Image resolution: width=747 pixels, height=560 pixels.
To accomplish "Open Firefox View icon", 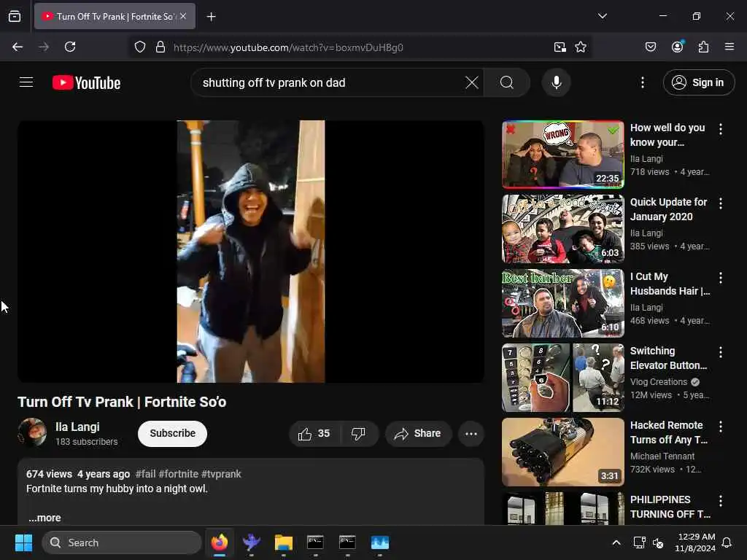I will pyautogui.click(x=15, y=16).
